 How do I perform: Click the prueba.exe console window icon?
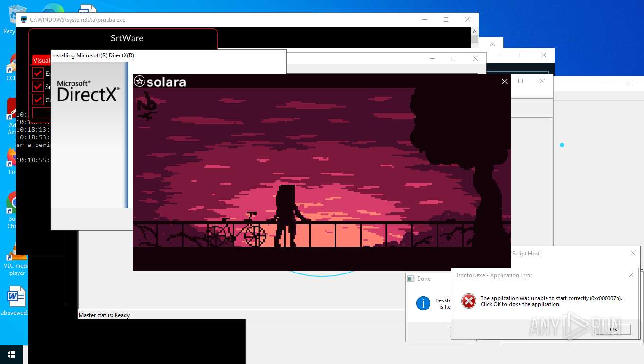click(x=24, y=20)
